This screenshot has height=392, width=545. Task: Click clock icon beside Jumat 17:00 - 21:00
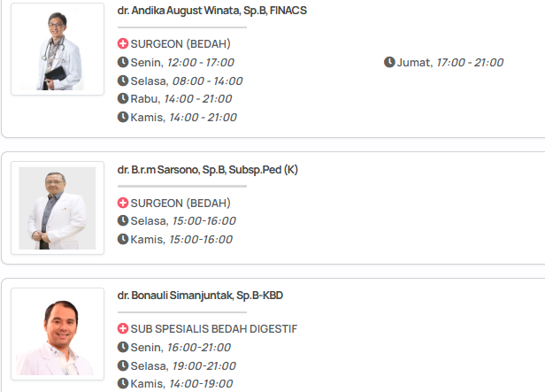click(x=389, y=62)
